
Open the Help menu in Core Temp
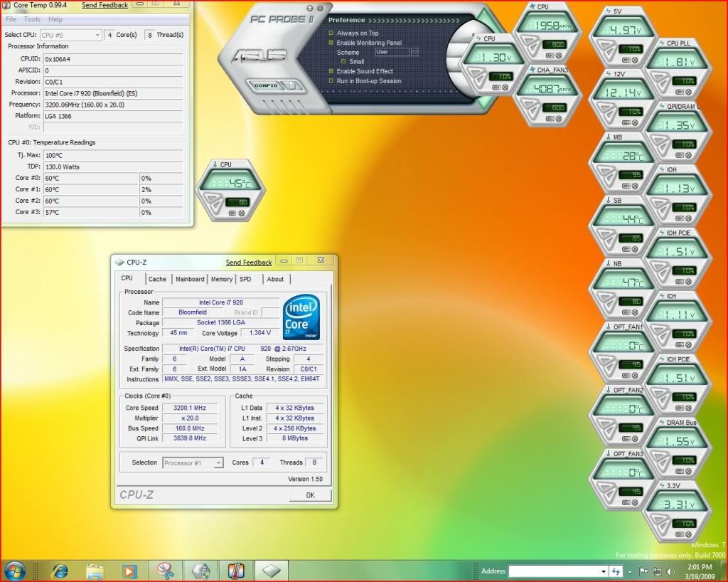click(55, 19)
